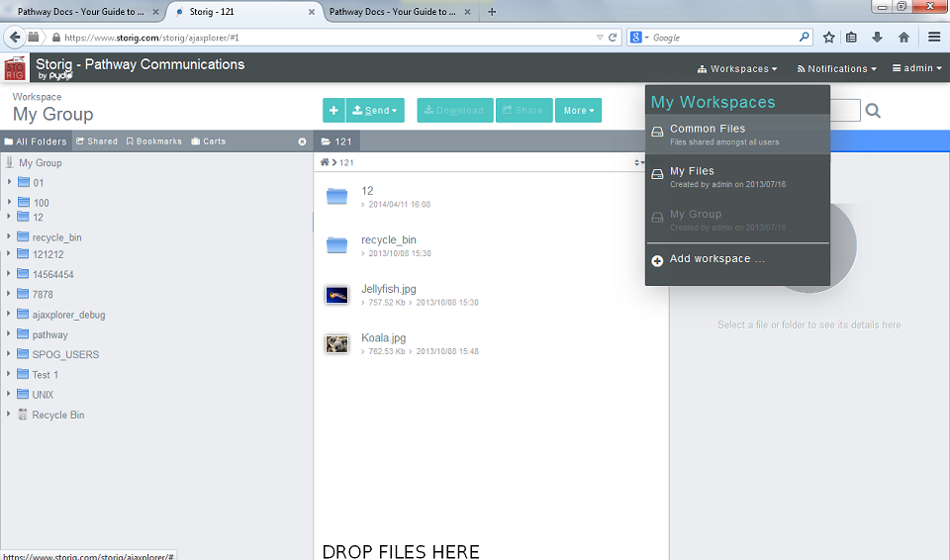Click the home icon in breadcrumb
This screenshot has height=560, width=950.
(x=325, y=162)
